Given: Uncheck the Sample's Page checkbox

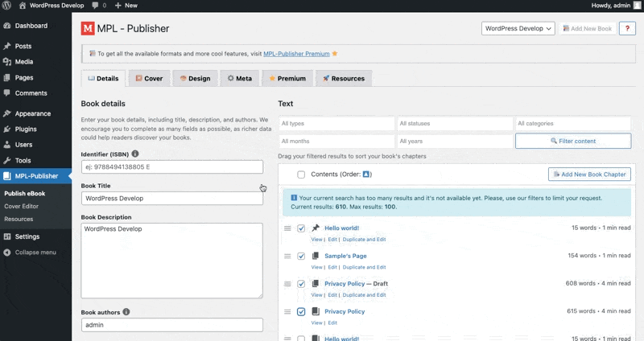Looking at the screenshot, I should pyautogui.click(x=301, y=256).
